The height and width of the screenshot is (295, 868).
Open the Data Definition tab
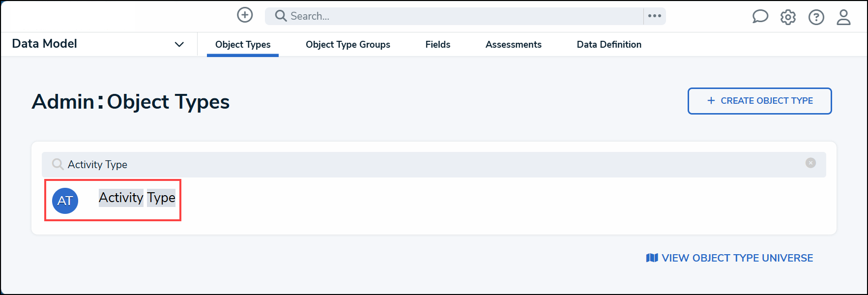pos(609,44)
